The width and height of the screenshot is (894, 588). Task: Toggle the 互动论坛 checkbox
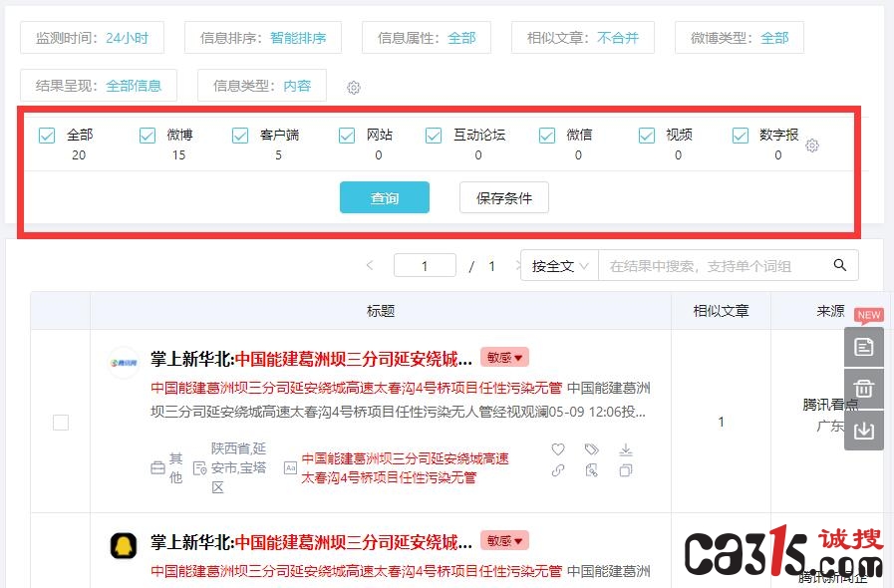point(434,136)
